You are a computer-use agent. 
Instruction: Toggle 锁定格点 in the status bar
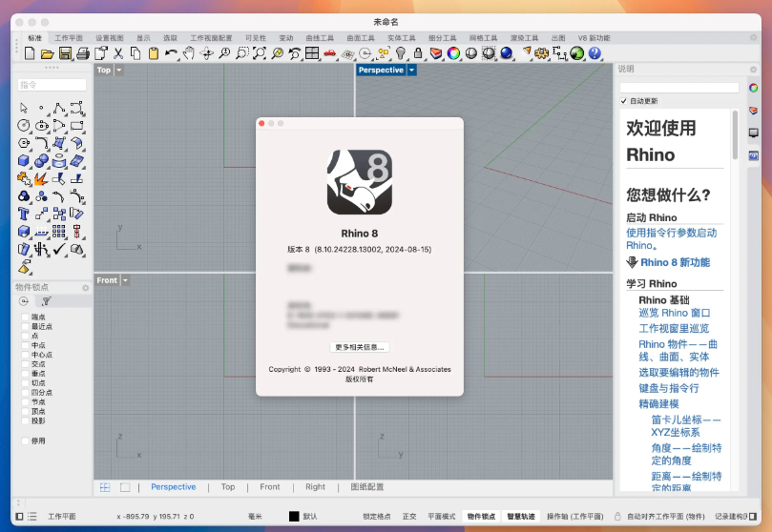click(377, 516)
